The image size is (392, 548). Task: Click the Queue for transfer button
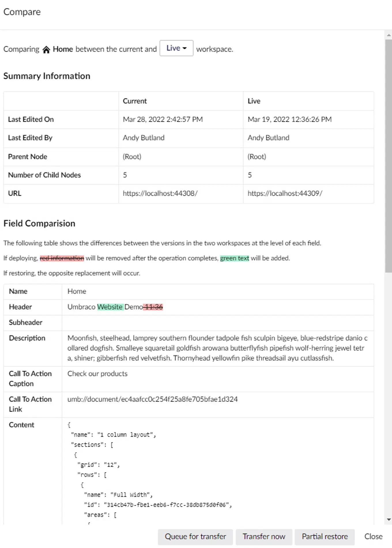[195, 536]
